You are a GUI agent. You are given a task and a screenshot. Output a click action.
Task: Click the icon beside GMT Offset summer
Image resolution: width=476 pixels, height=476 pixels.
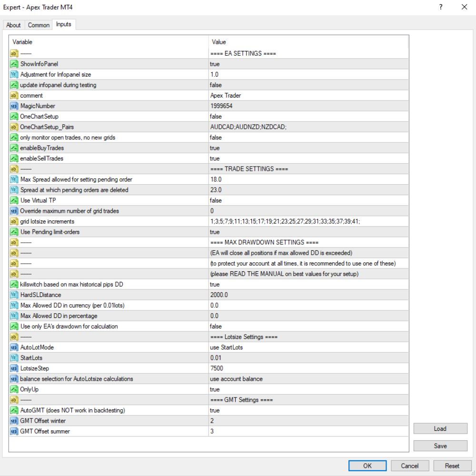(14, 431)
